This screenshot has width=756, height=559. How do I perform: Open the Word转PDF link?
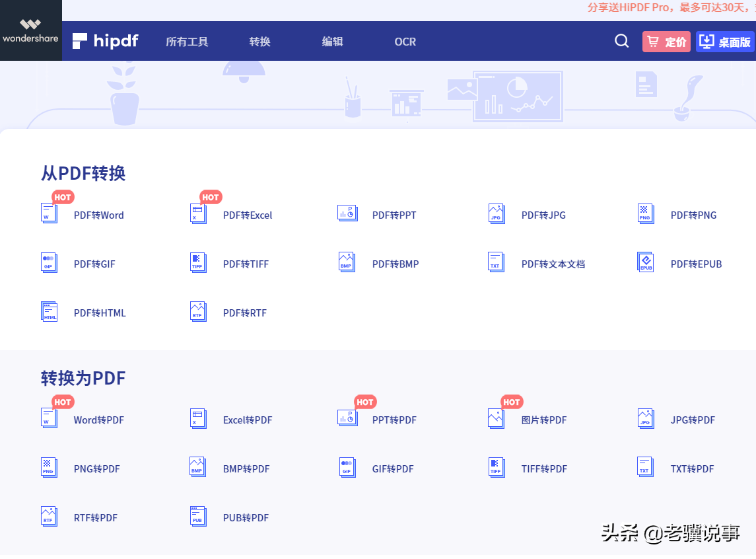99,421
